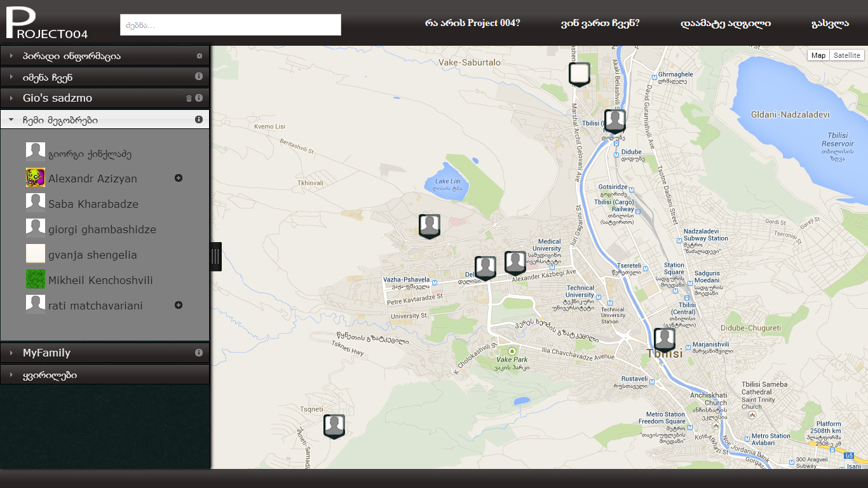Click info icon in ჩემი მეგობრები row

199,119
